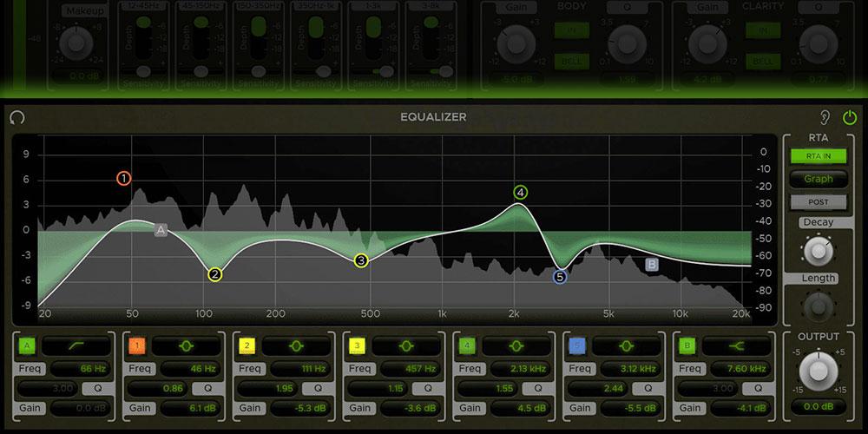Toggle the ear listen icon
Screen dimensions: 868x434
click(825, 117)
